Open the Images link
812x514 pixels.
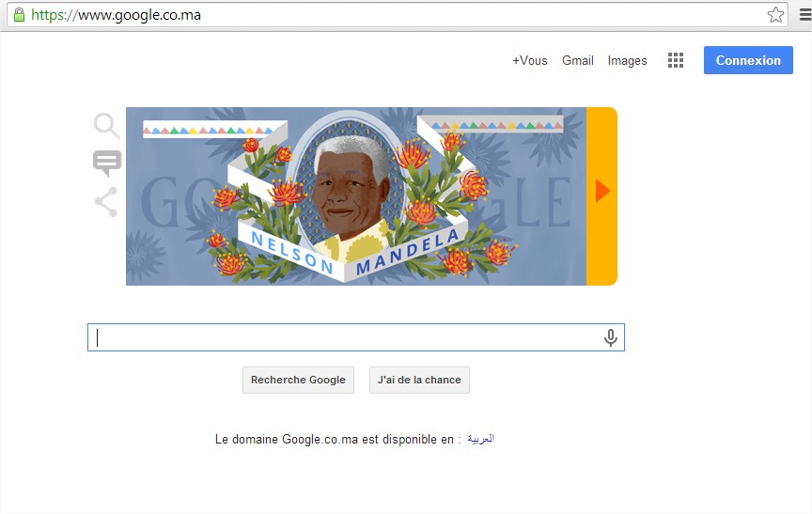[x=627, y=60]
